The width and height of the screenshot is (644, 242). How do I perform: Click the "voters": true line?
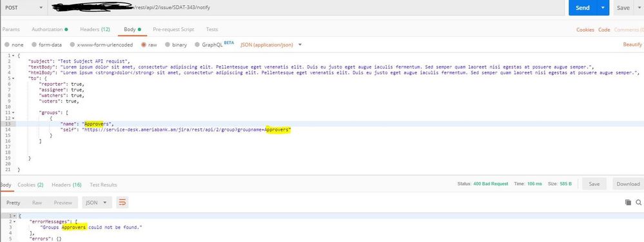59,101
